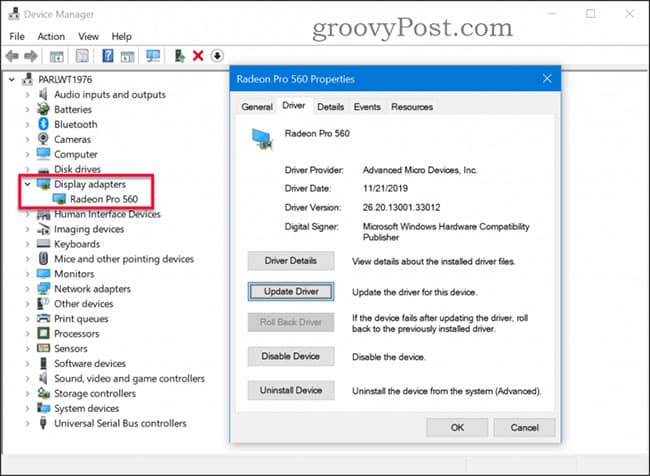Click the Update Driver button

click(x=291, y=291)
